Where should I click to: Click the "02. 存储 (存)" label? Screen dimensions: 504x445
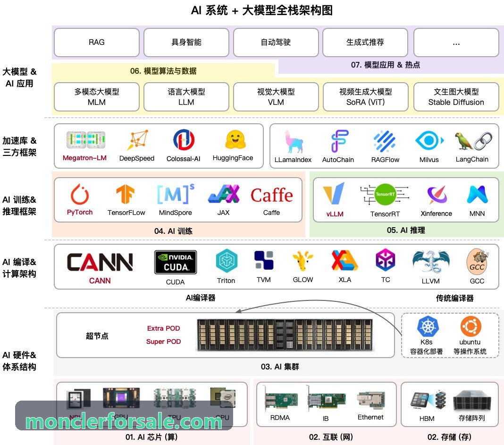pyautogui.click(x=449, y=437)
